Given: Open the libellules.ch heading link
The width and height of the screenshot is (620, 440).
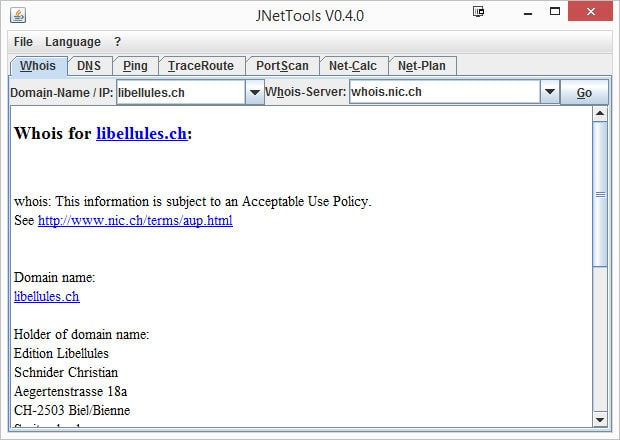Looking at the screenshot, I should pos(142,134).
